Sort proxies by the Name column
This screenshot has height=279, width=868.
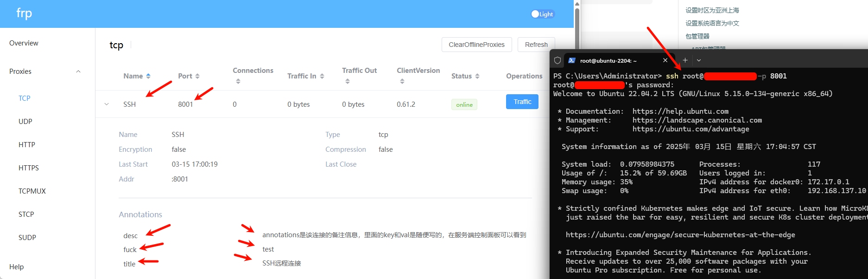coord(148,76)
